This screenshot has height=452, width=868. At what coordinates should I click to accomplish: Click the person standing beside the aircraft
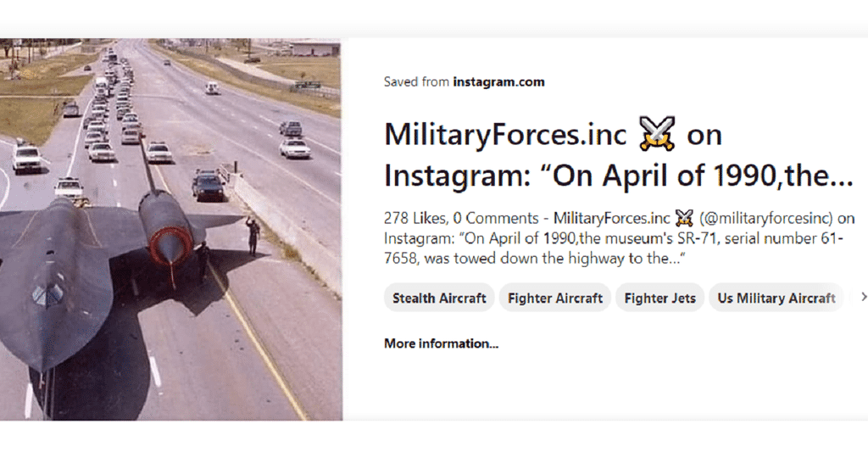click(253, 235)
